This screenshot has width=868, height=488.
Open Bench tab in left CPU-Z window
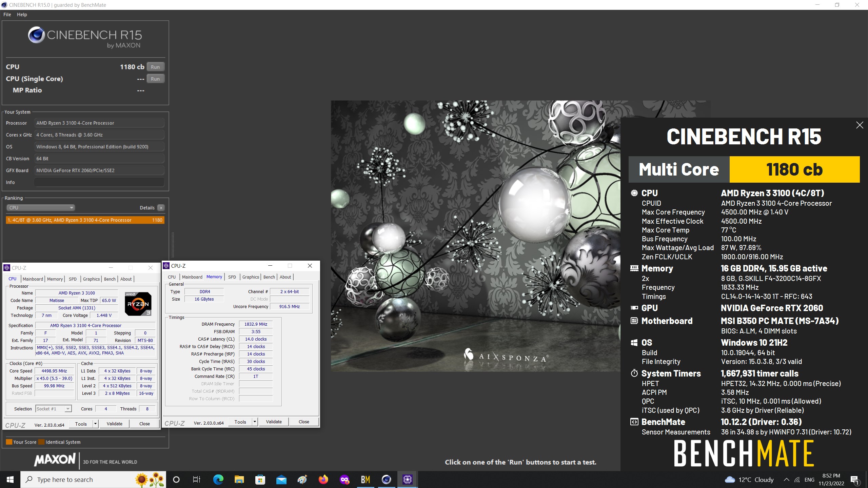(x=110, y=279)
